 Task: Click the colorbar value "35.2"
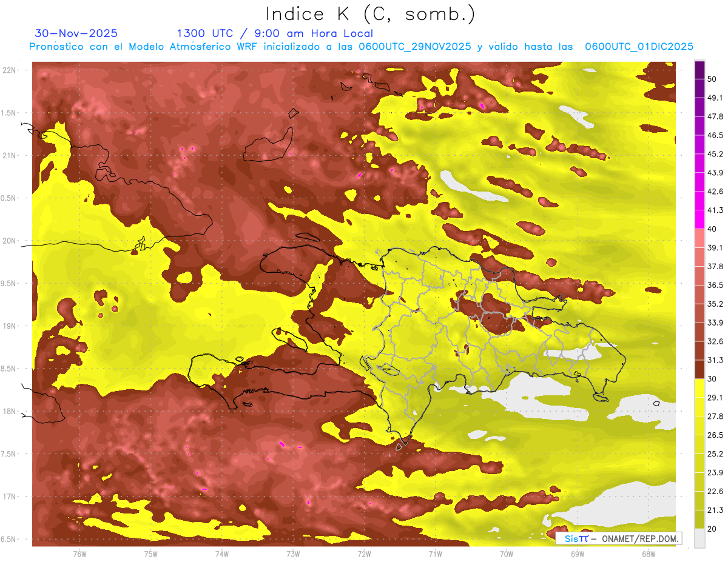click(x=715, y=304)
